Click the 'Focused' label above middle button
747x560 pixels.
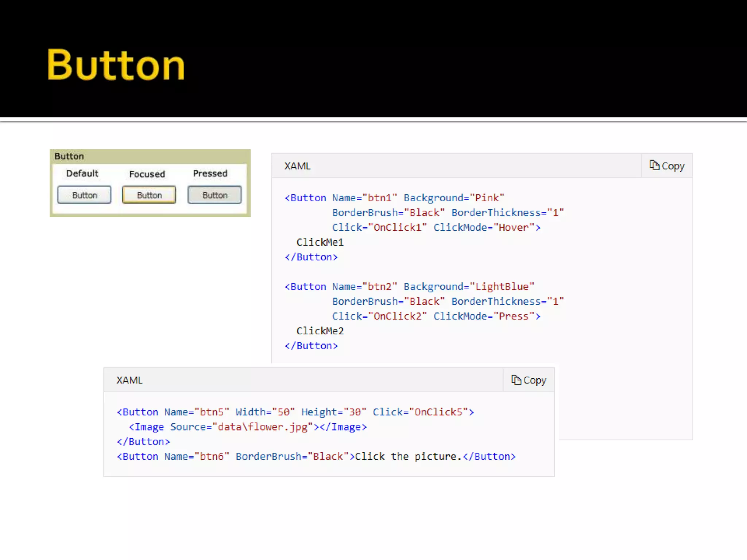click(x=147, y=174)
